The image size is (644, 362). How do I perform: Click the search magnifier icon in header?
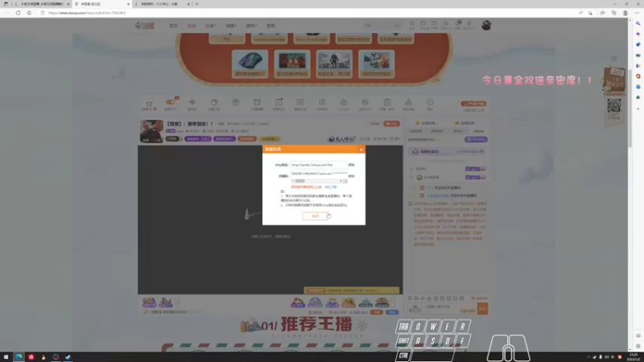[397, 26]
